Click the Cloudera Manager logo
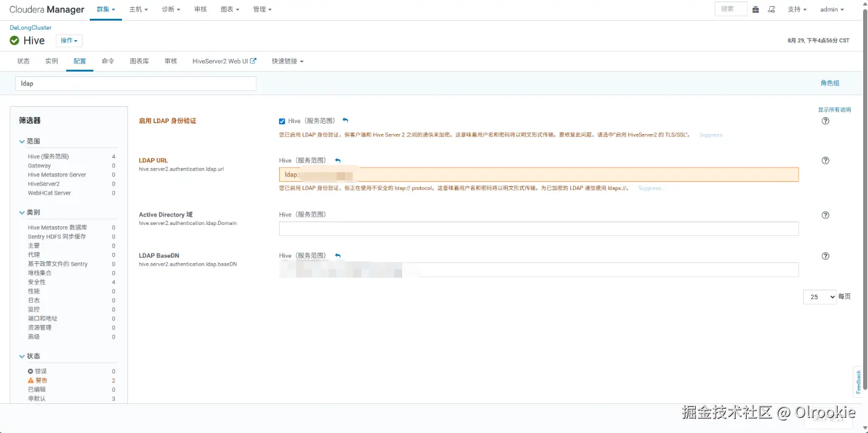 click(47, 10)
